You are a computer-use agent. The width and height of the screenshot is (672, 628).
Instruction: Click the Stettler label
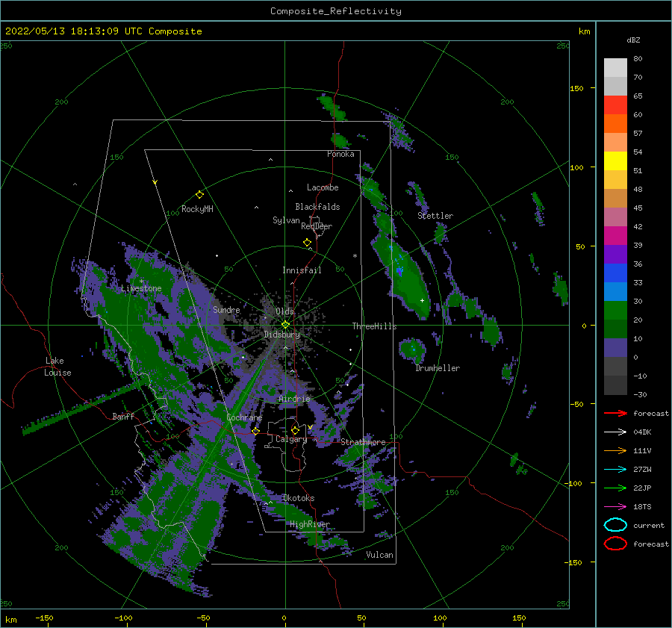point(435,216)
